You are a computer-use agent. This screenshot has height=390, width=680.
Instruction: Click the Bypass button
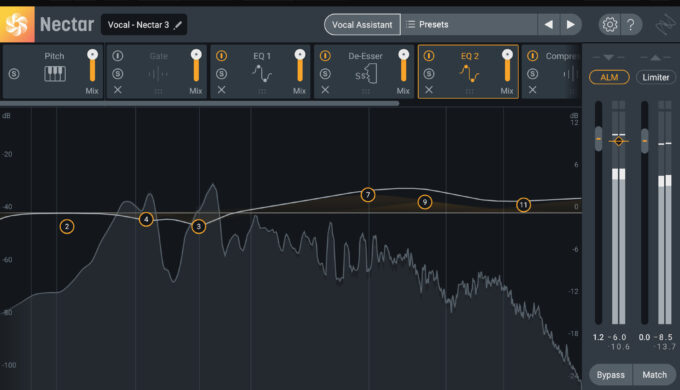click(x=611, y=375)
